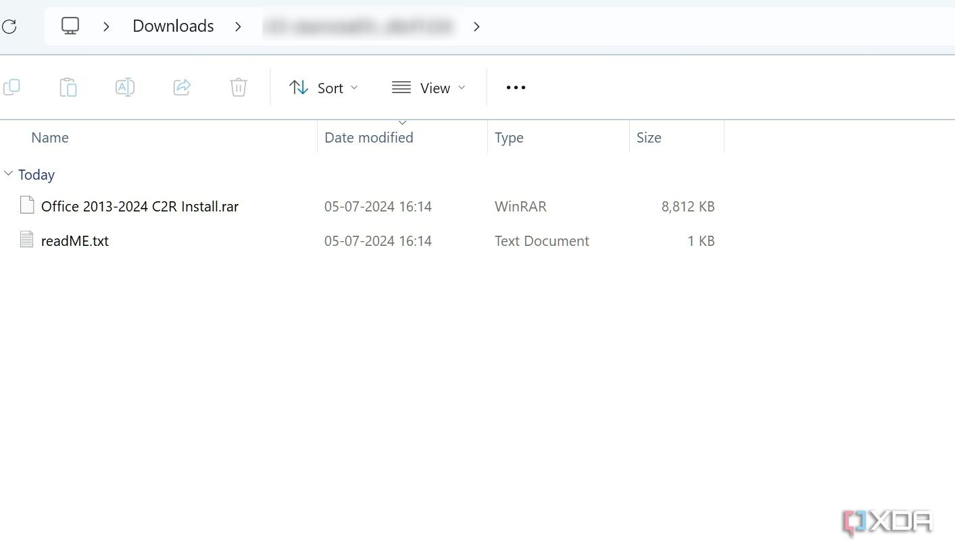
Task: Select the readME.txt file
Action: pyautogui.click(x=75, y=240)
